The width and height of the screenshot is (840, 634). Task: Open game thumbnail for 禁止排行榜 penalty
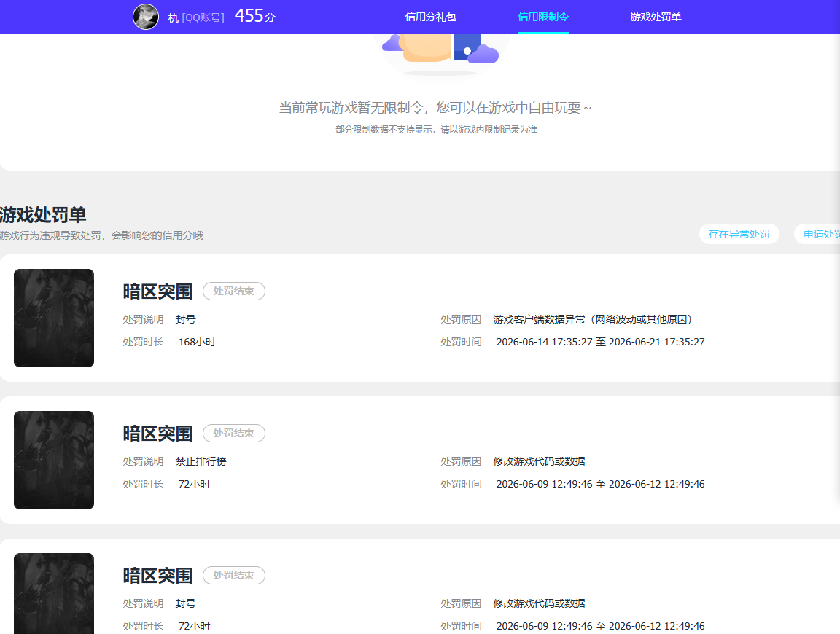(x=54, y=460)
